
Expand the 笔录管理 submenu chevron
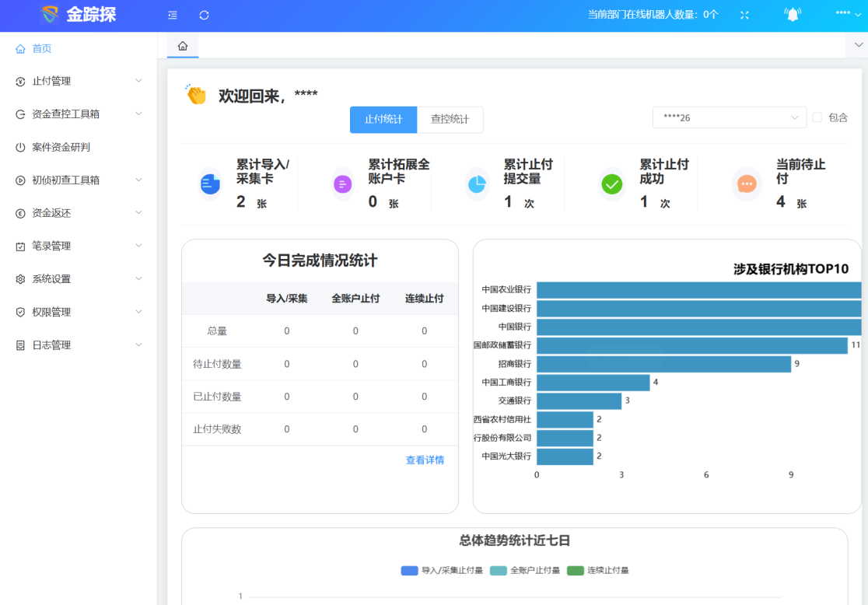[x=139, y=245]
